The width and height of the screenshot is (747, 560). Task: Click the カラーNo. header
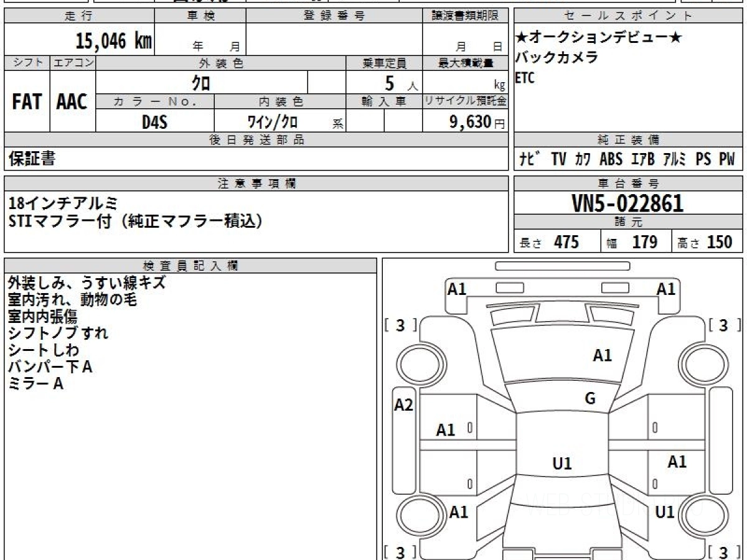155,101
